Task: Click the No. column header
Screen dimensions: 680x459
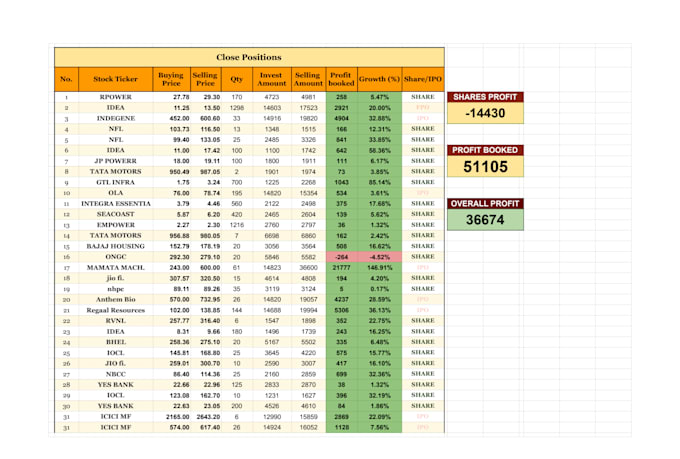Action: pos(66,79)
